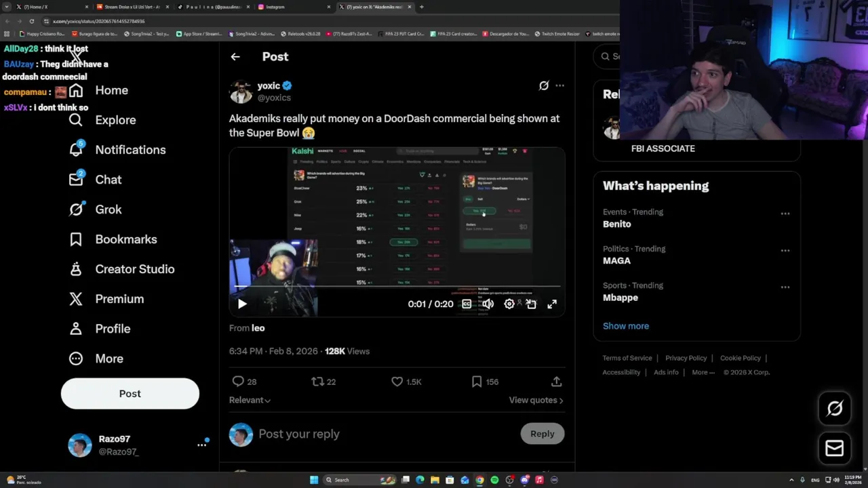This screenshot has width=868, height=488.
Task: Go back using the Post header arrow
Action: click(235, 57)
